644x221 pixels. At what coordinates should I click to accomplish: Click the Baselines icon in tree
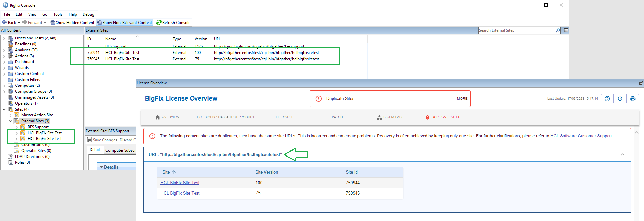click(x=11, y=44)
